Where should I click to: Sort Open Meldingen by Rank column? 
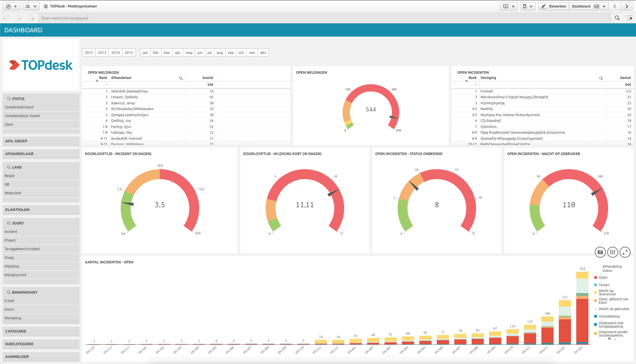[103, 78]
